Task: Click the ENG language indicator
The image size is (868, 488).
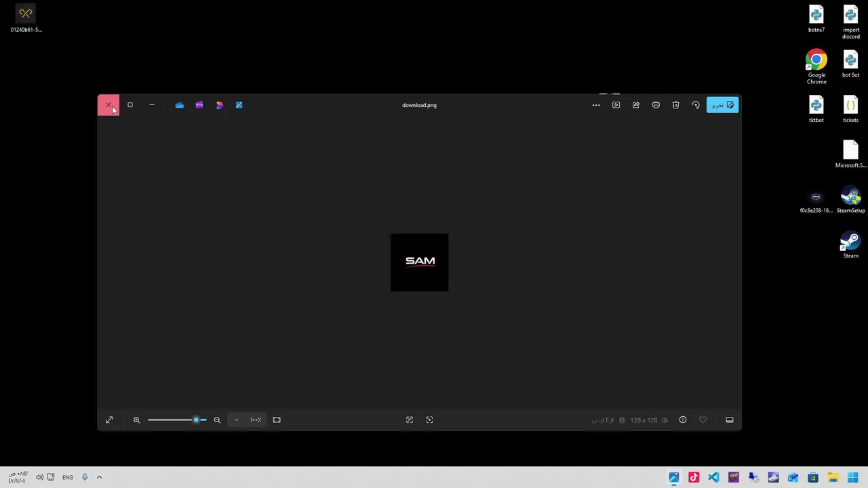Action: tap(68, 478)
